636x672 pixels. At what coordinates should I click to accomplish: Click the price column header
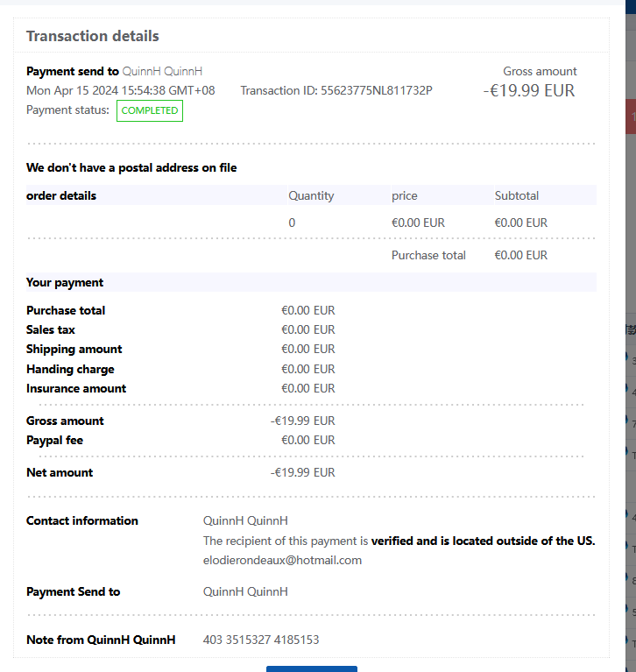pyautogui.click(x=405, y=195)
